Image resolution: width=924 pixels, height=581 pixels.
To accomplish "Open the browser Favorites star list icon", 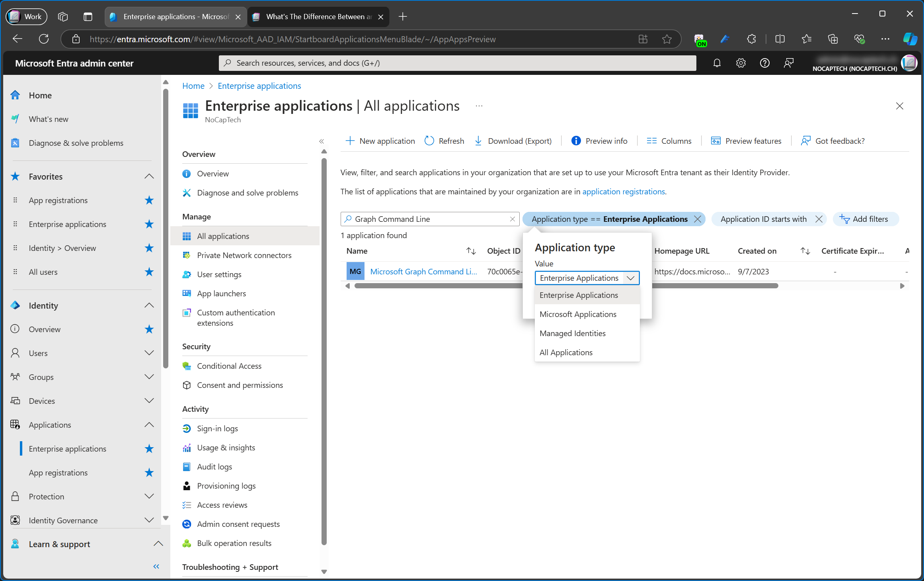I will coord(807,39).
